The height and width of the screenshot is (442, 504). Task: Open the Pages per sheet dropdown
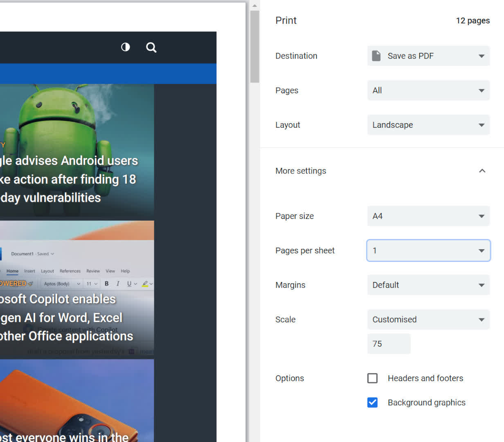click(429, 250)
